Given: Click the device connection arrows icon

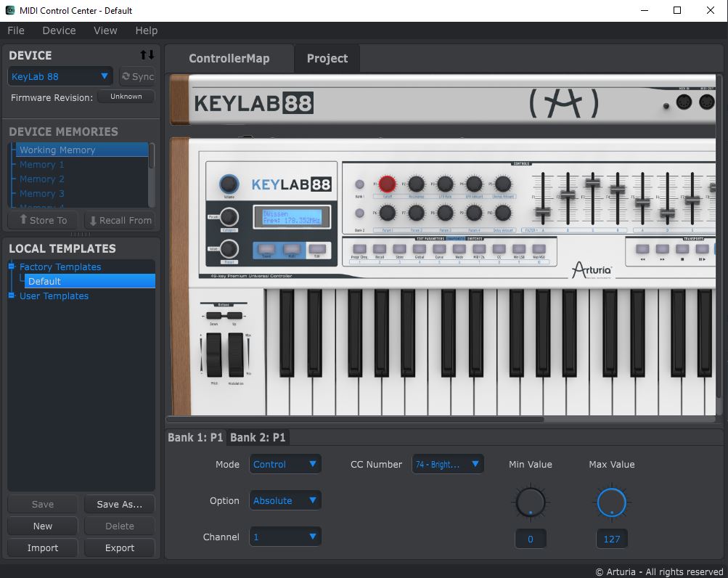Looking at the screenshot, I should tap(147, 55).
